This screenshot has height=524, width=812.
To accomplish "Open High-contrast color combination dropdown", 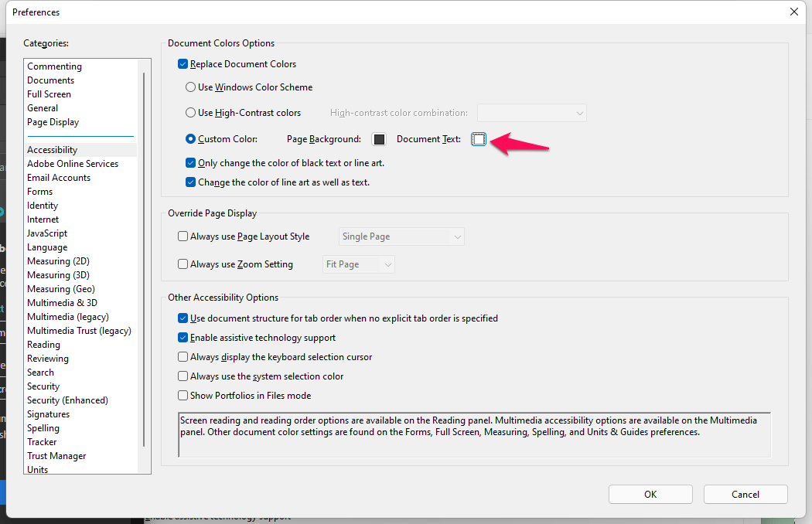I will click(x=532, y=113).
